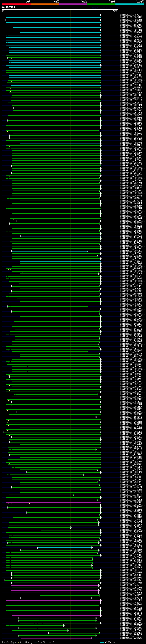Image resolution: width=146 pixels, height=644 pixels.
Task: Open hit UniRef100_A8J9T0
Action: 131,15
